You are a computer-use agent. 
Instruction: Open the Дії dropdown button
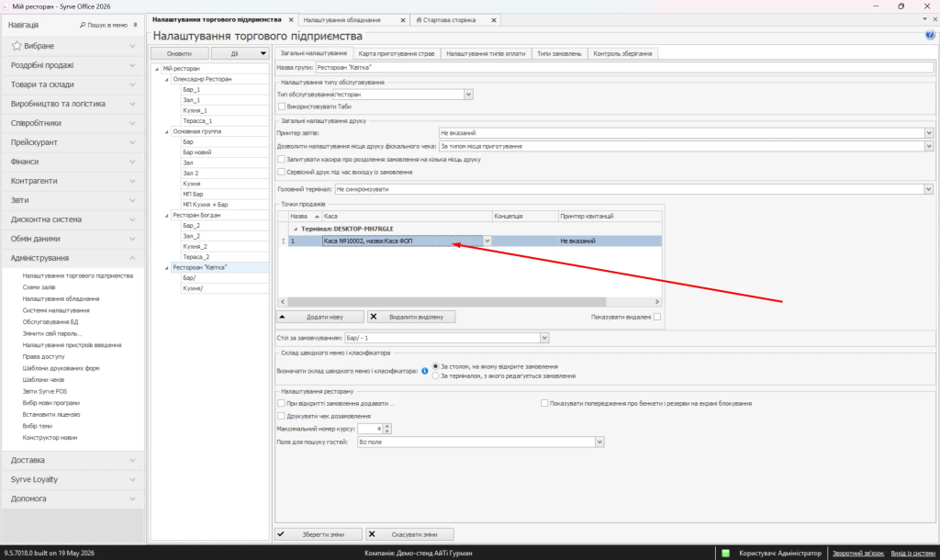click(240, 53)
